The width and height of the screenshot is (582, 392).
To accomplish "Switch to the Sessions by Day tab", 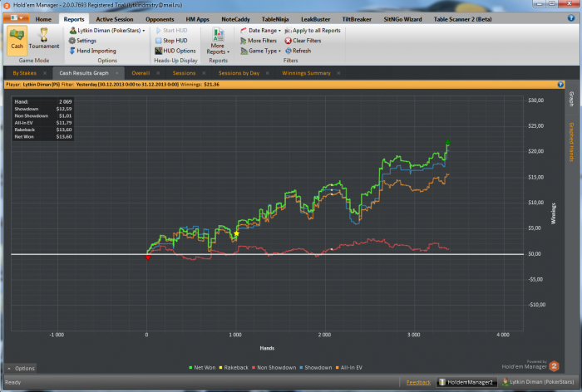I will tap(239, 73).
